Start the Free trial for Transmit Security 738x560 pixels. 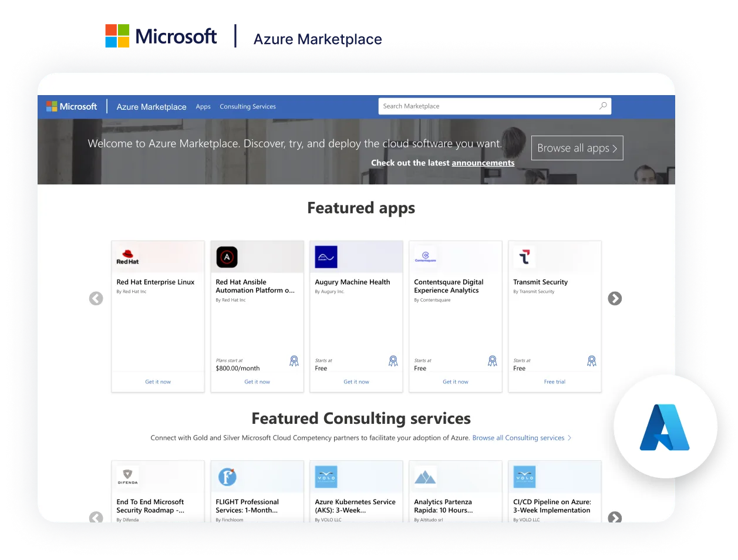pyautogui.click(x=555, y=382)
